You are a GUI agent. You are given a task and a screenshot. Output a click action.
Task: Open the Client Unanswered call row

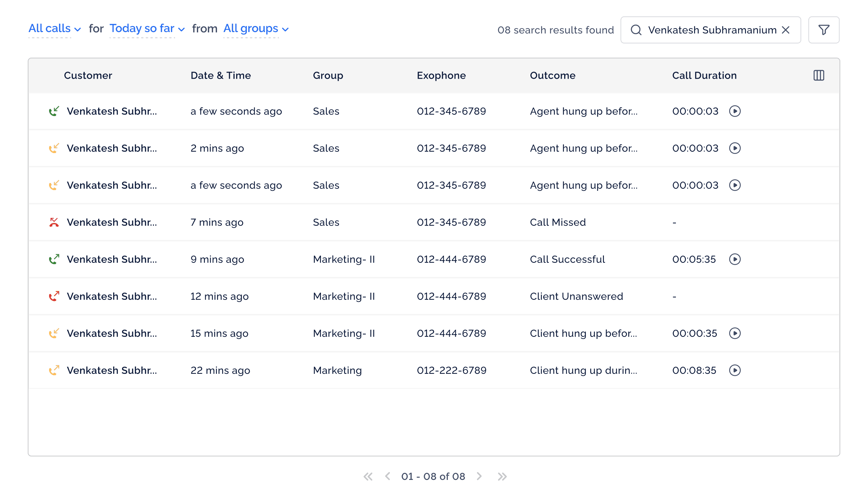pos(576,296)
